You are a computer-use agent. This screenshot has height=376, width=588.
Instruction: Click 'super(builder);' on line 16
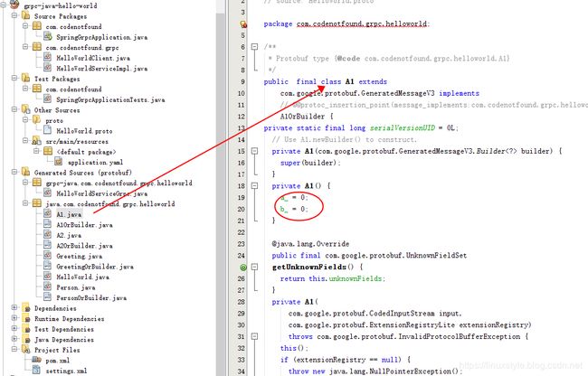(310, 163)
